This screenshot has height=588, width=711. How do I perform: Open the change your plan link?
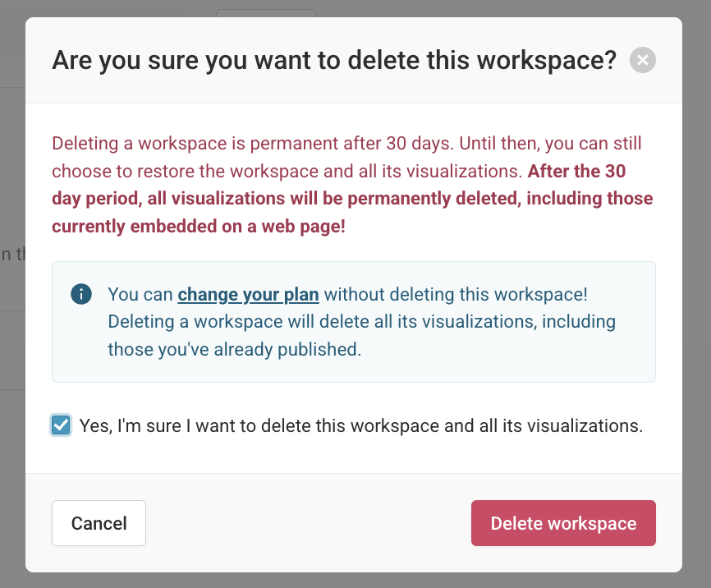248,295
